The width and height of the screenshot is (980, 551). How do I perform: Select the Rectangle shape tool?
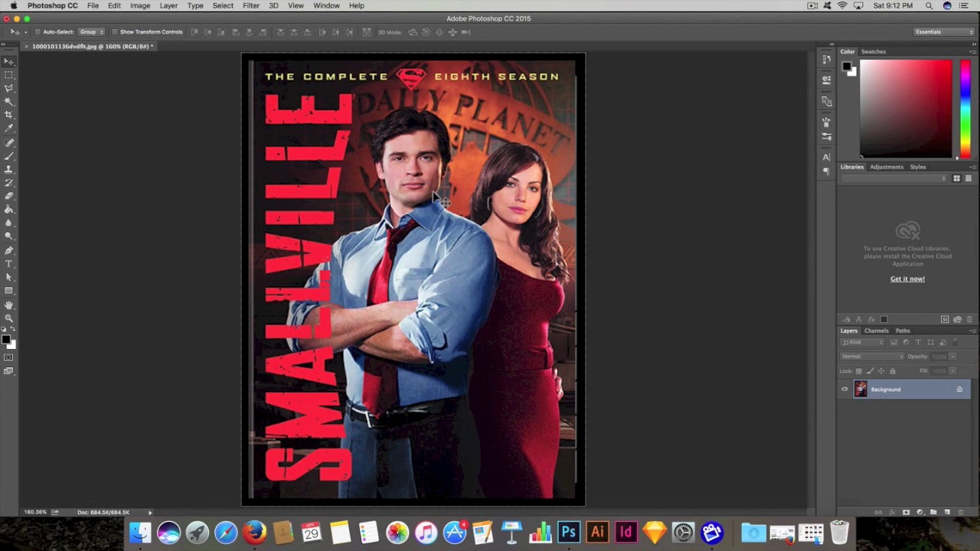pyautogui.click(x=8, y=291)
